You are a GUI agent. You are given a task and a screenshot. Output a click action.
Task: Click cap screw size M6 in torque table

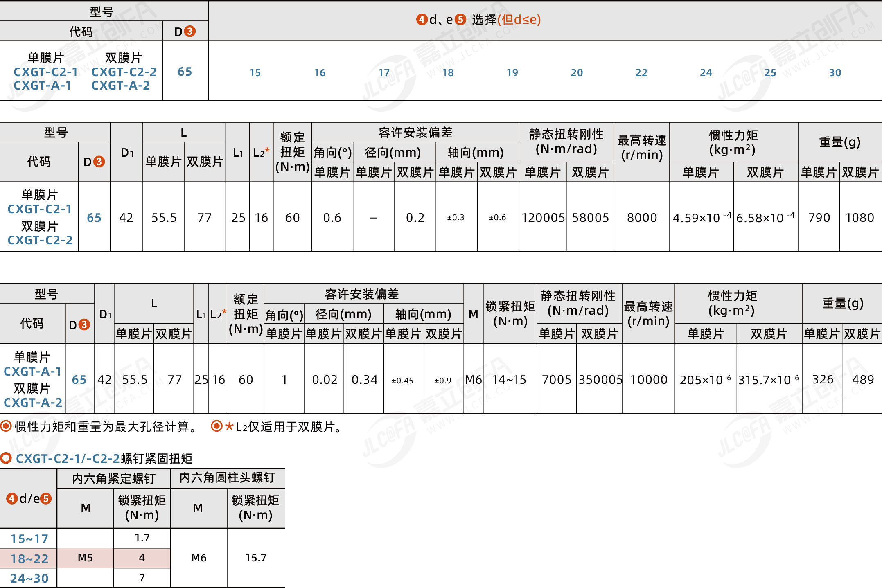tap(199, 558)
